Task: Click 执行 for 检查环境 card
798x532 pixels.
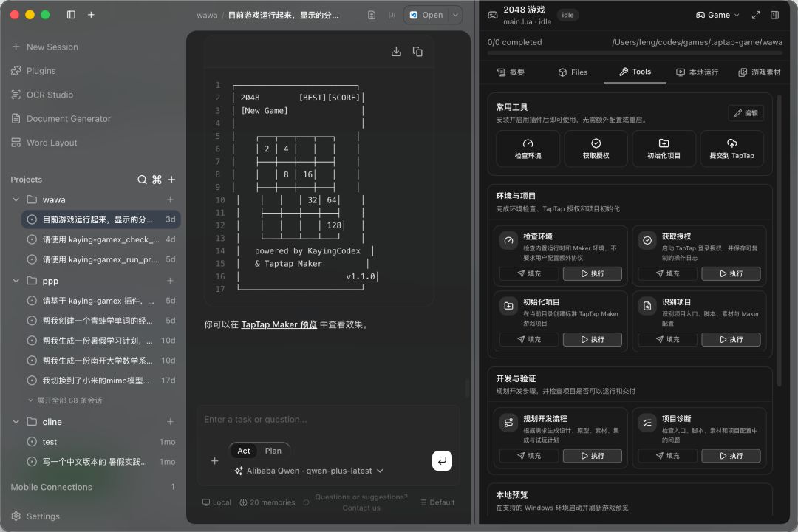Action: click(593, 274)
